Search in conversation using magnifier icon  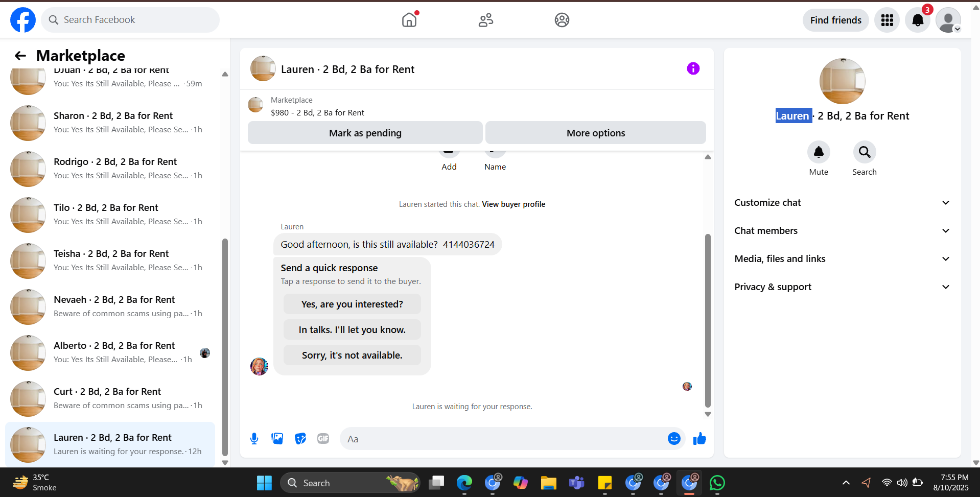coord(865,152)
